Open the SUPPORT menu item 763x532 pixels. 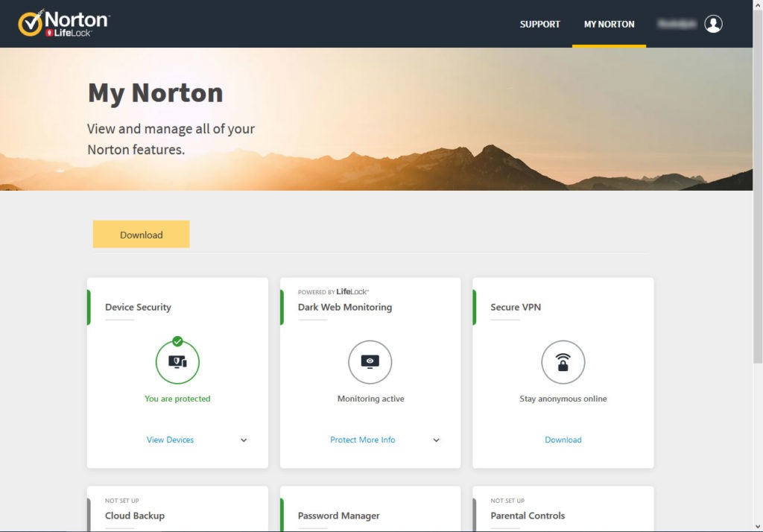539,25
